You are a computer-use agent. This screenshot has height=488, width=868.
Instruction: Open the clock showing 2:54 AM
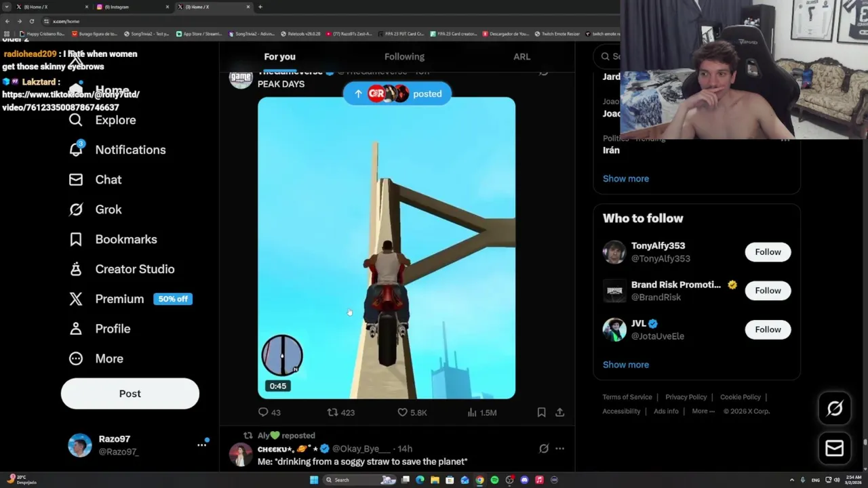click(x=853, y=480)
